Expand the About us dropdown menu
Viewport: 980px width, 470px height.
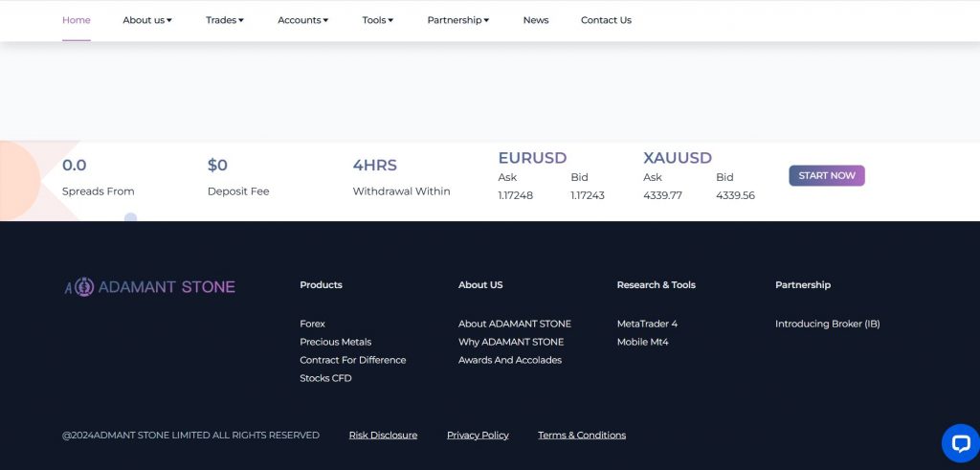click(x=147, y=20)
